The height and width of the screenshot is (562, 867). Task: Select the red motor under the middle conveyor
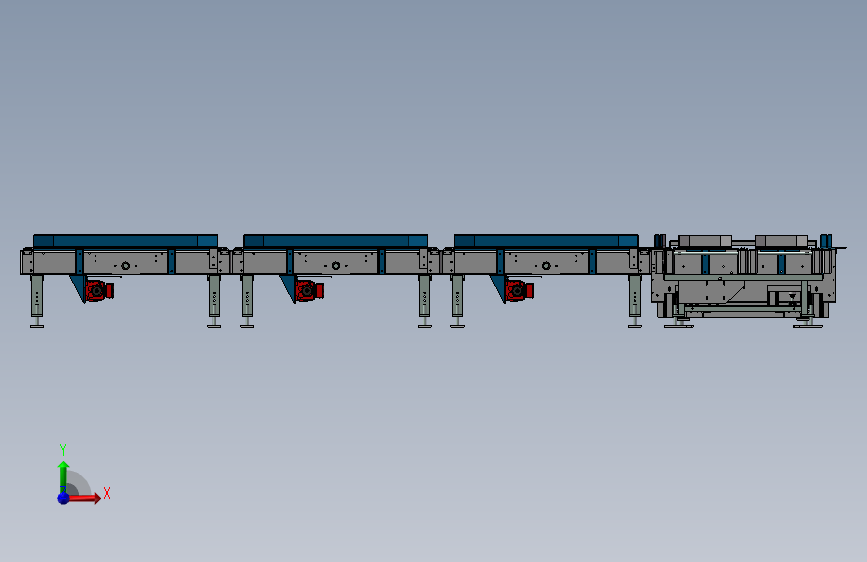click(x=309, y=290)
